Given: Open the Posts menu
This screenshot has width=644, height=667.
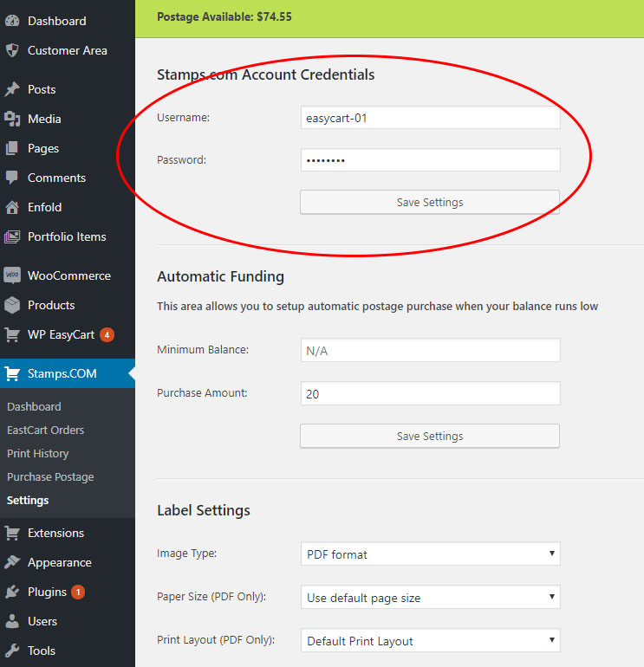Looking at the screenshot, I should [42, 89].
